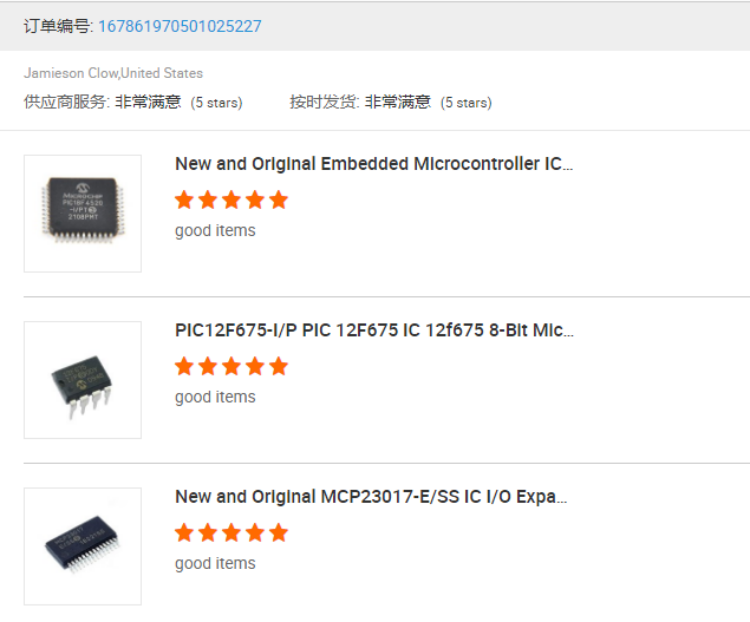Click 'good items' review under Embedded Microcontroller

coord(215,231)
